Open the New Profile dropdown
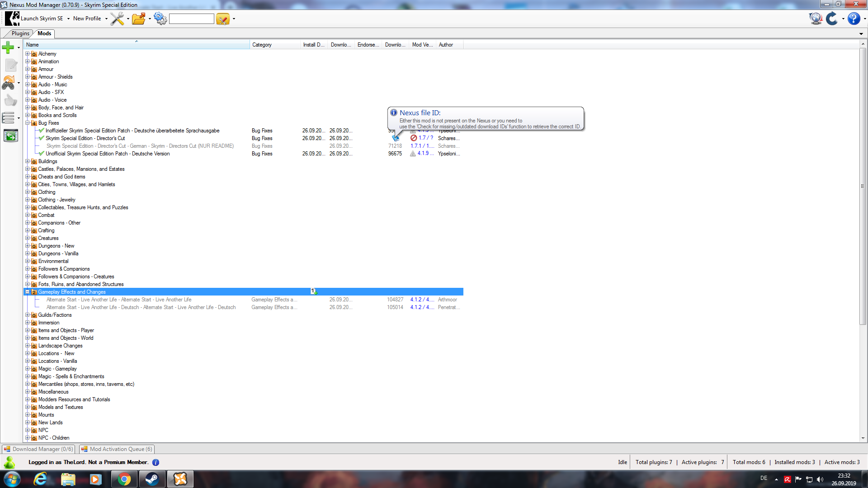 (106, 19)
